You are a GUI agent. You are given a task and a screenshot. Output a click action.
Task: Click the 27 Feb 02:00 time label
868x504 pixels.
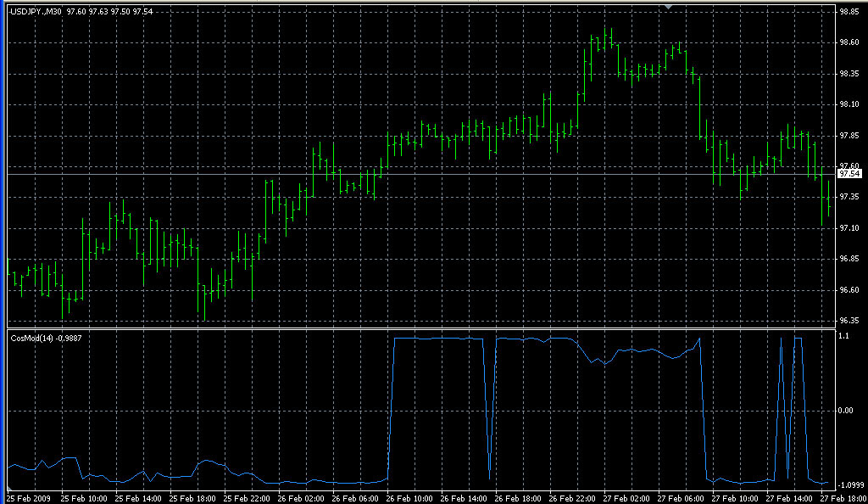[x=626, y=498]
